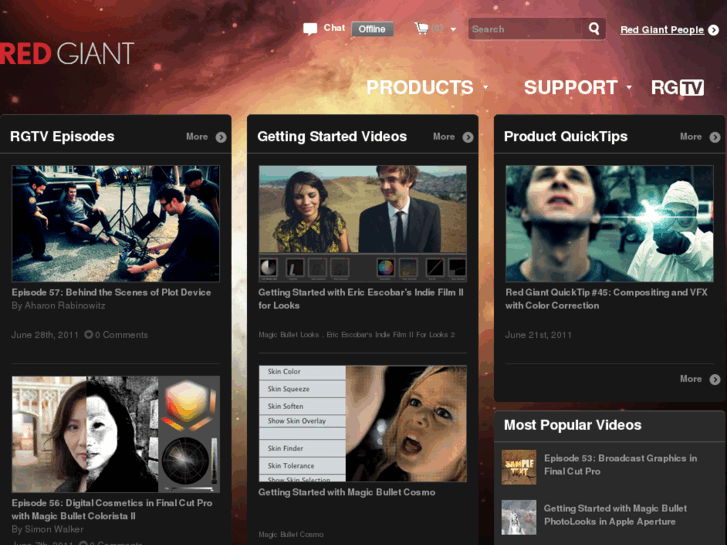Click More link in Getting Started Videos header

click(x=444, y=137)
